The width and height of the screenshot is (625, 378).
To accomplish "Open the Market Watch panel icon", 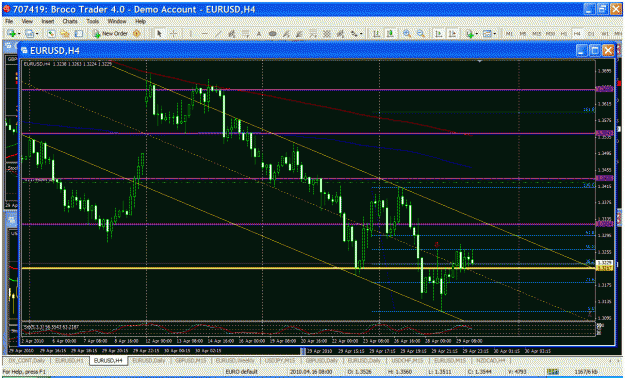I will click(51, 34).
